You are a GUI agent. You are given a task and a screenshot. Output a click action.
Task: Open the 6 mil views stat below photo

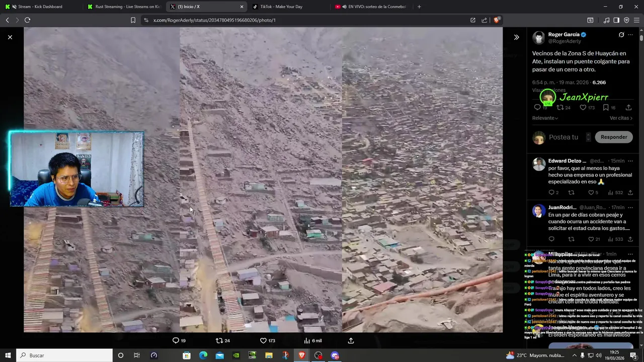313,340
